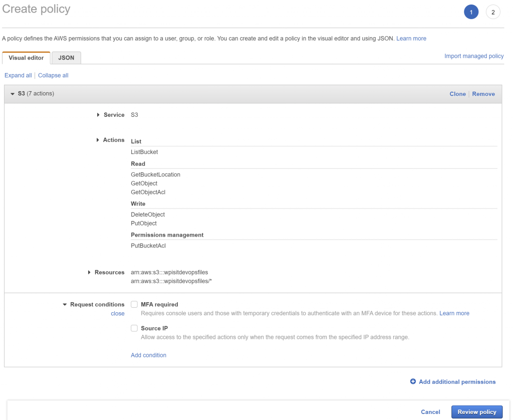The image size is (513, 420).
Task: Click the GetBucketLocation action
Action: coord(155,174)
